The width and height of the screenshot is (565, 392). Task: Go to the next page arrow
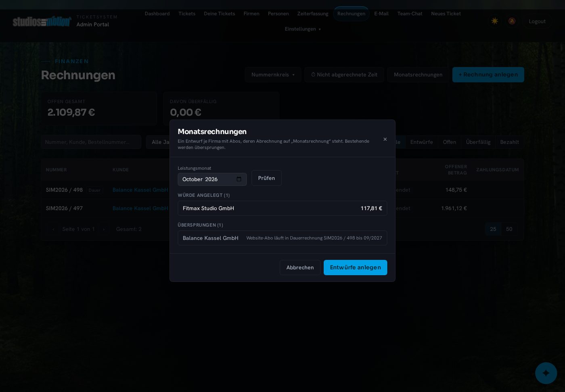pyautogui.click(x=104, y=229)
